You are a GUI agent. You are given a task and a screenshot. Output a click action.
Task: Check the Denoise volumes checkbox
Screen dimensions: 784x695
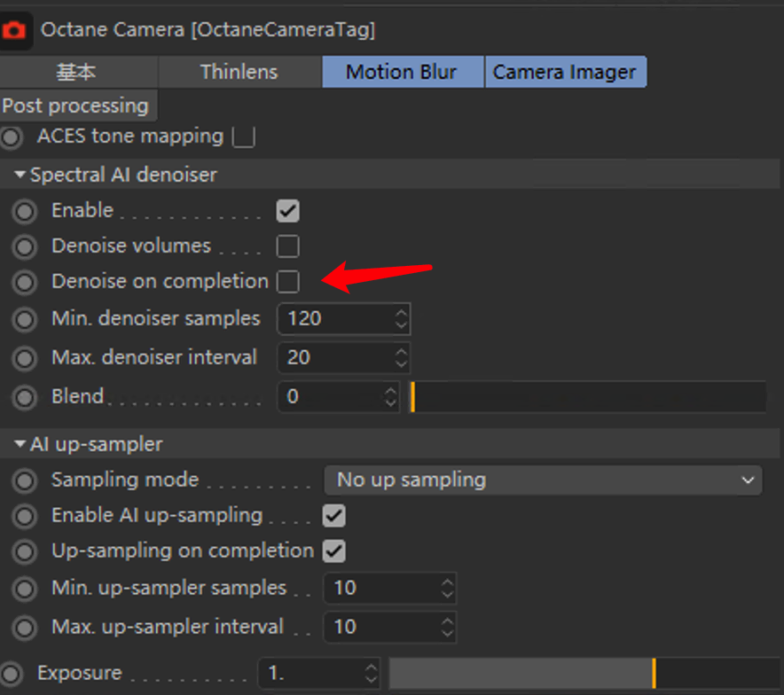pyautogui.click(x=288, y=246)
